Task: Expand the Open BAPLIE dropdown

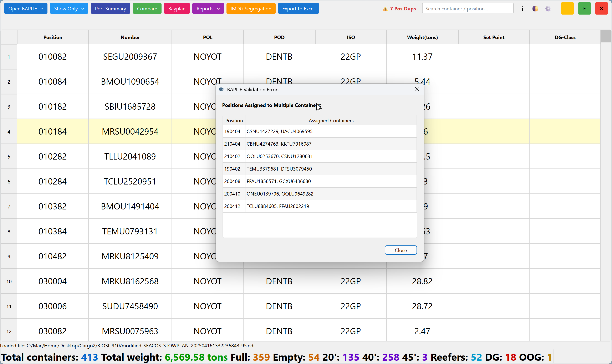Action: click(26, 9)
